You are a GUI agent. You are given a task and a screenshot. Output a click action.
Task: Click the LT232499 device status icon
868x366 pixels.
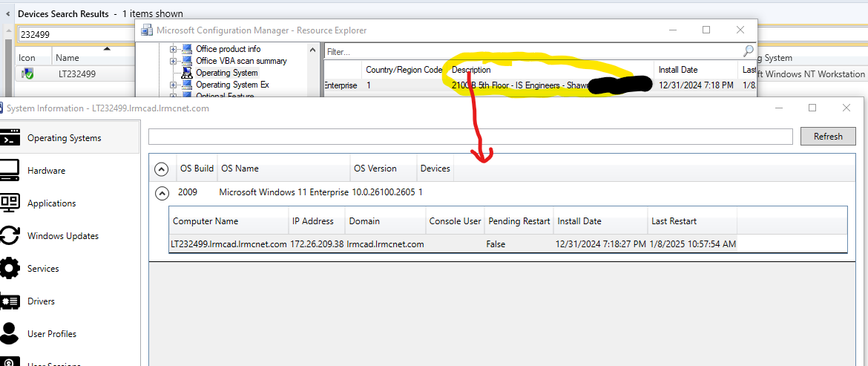point(27,73)
